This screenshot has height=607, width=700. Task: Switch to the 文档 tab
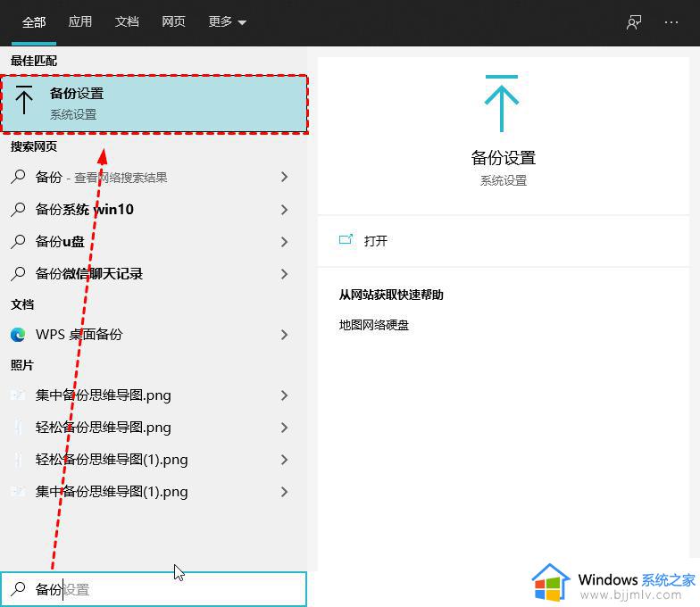[127, 21]
